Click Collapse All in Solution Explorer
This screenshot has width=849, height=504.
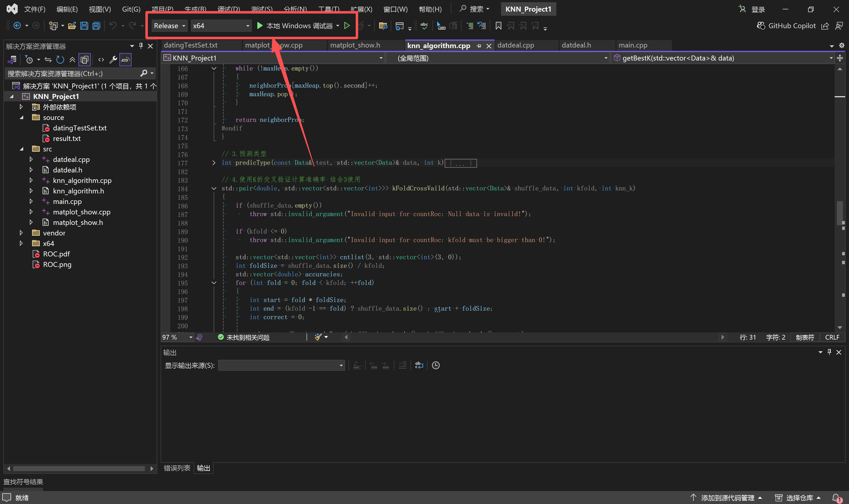[x=72, y=60]
